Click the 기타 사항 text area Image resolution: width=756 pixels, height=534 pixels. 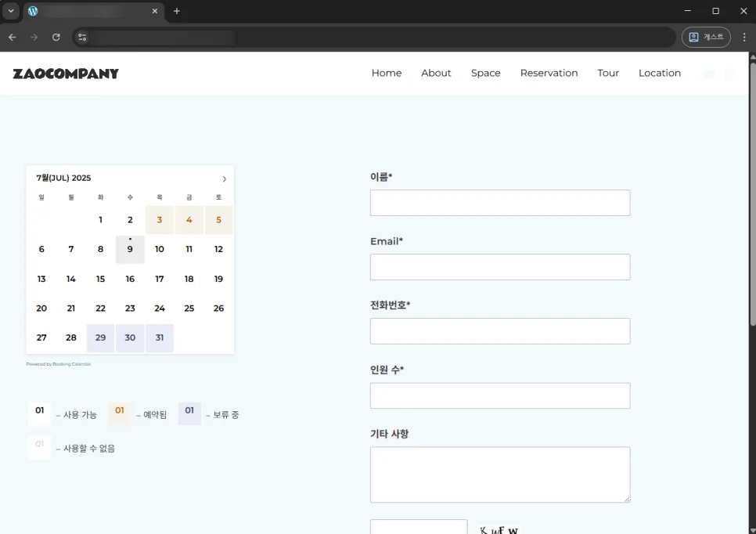tap(500, 474)
